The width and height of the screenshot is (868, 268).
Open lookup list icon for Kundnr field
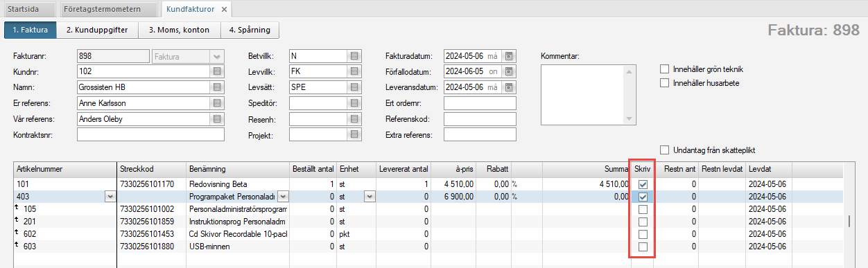[x=217, y=71]
